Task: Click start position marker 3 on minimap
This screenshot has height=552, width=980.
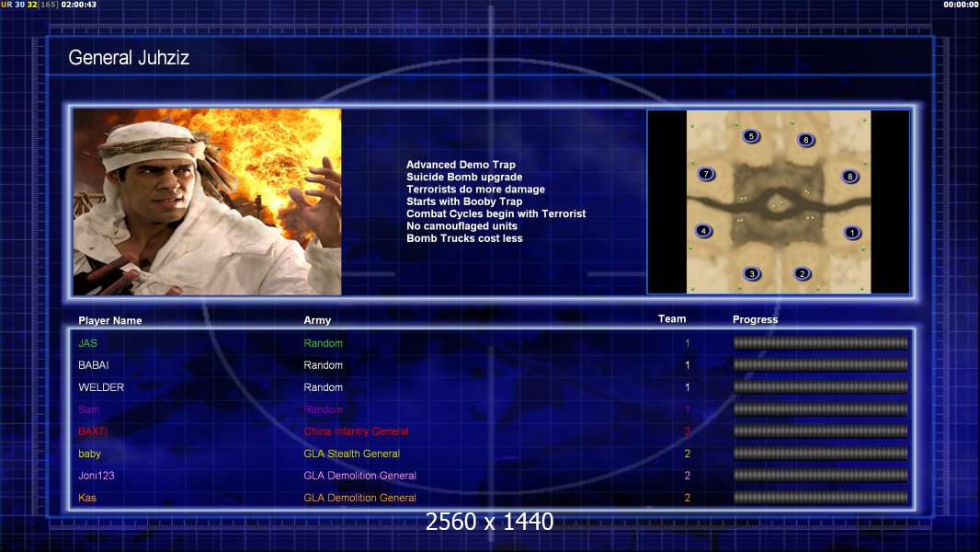Action: coord(752,274)
